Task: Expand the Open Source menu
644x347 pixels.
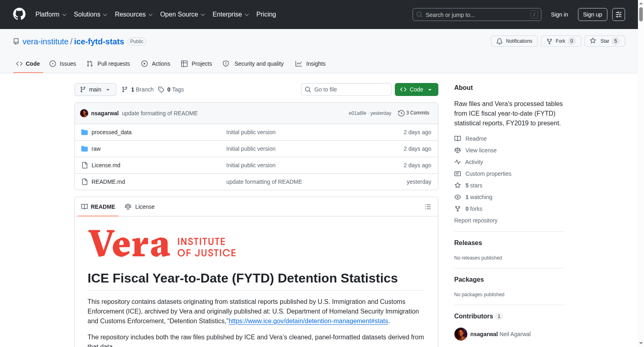Action: point(183,15)
